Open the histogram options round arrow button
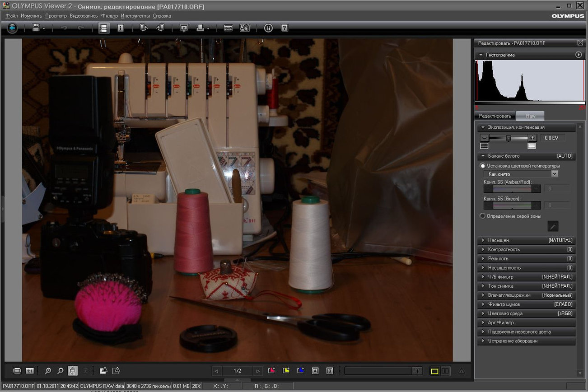This screenshot has height=392, width=588. tap(579, 55)
